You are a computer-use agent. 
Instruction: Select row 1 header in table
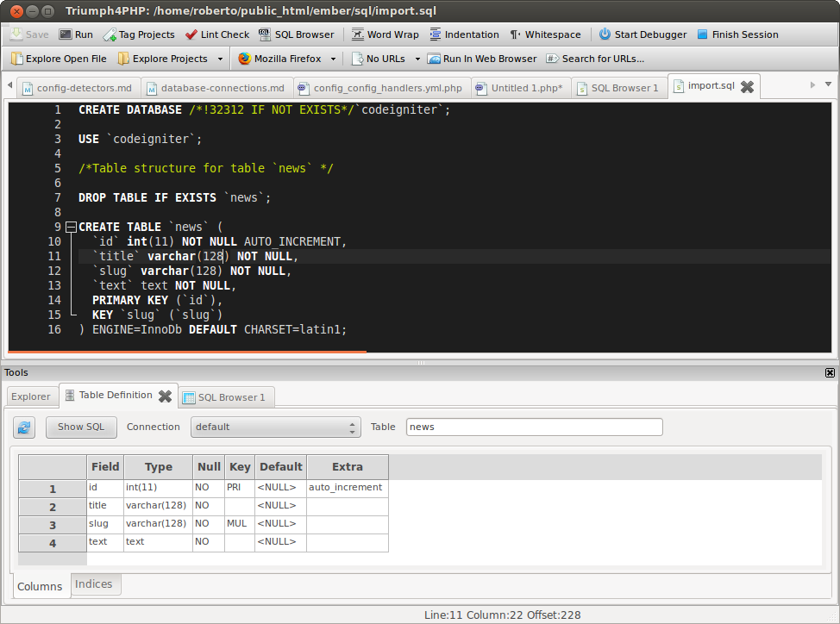pyautogui.click(x=53, y=489)
